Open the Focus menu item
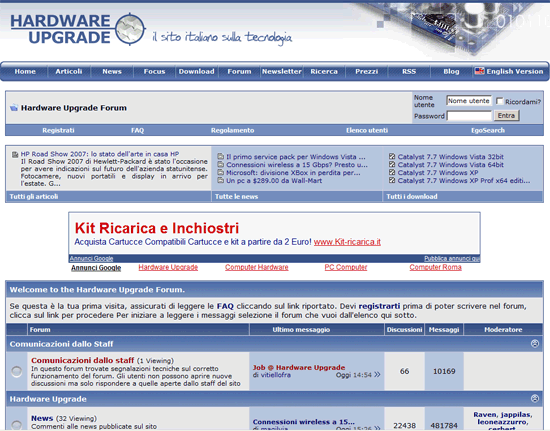Image resolution: width=550 pixels, height=431 pixels. click(x=154, y=71)
